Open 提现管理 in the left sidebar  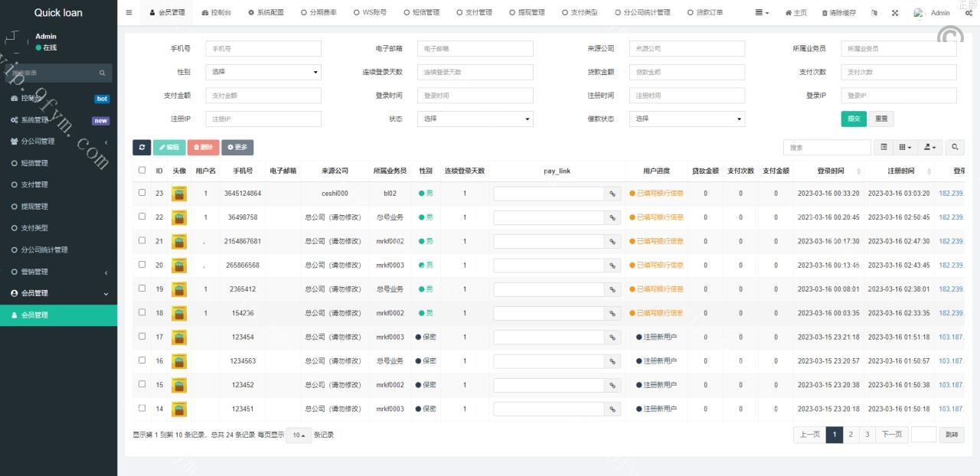(34, 206)
